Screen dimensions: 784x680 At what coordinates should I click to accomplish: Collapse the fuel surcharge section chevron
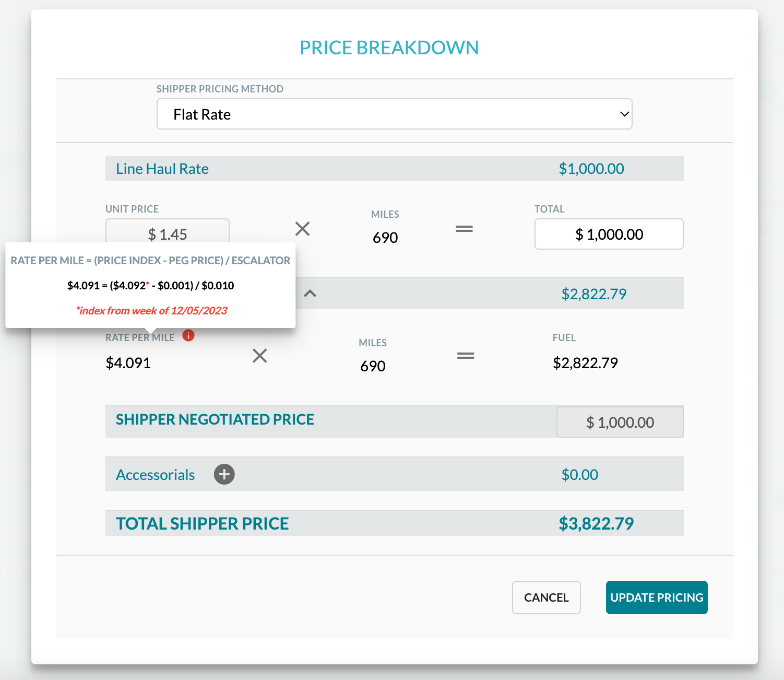[x=311, y=294]
